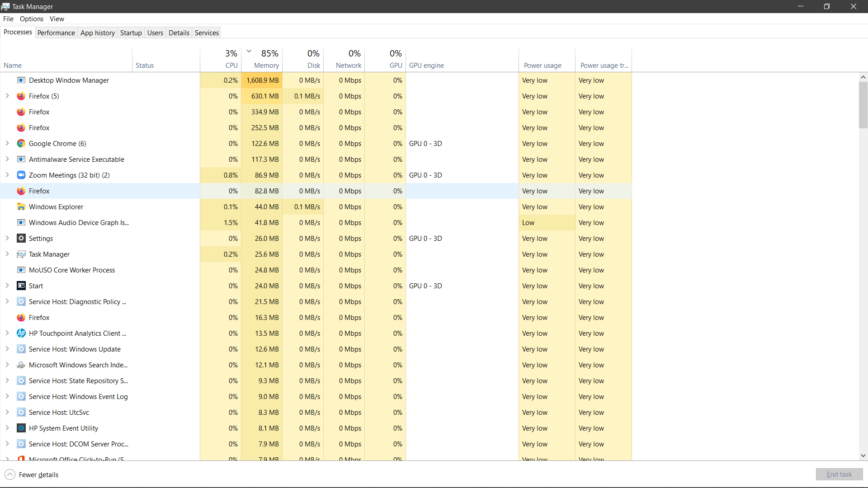
Task: Click the scrollbar down arrow
Action: tap(863, 456)
